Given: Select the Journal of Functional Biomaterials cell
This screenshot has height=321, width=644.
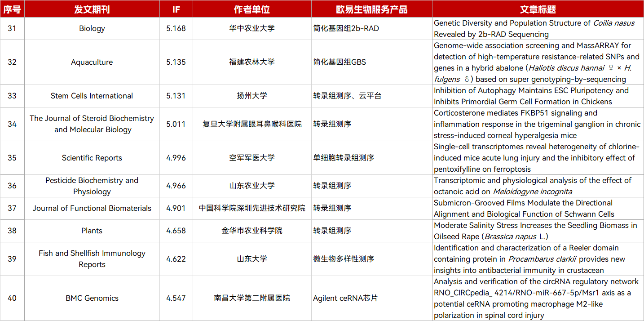Looking at the screenshot, I should (92, 209).
